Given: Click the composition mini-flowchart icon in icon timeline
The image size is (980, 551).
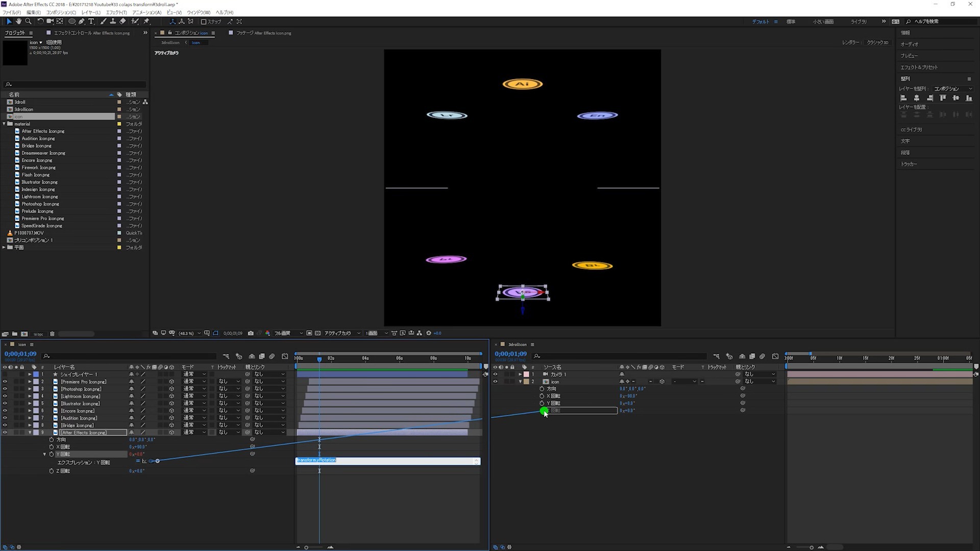Looking at the screenshot, I should pos(226,356).
